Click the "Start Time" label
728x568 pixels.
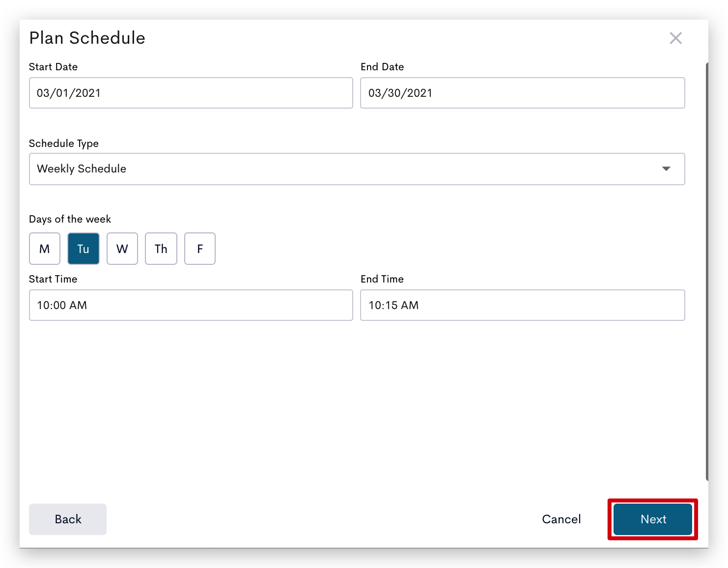click(53, 279)
